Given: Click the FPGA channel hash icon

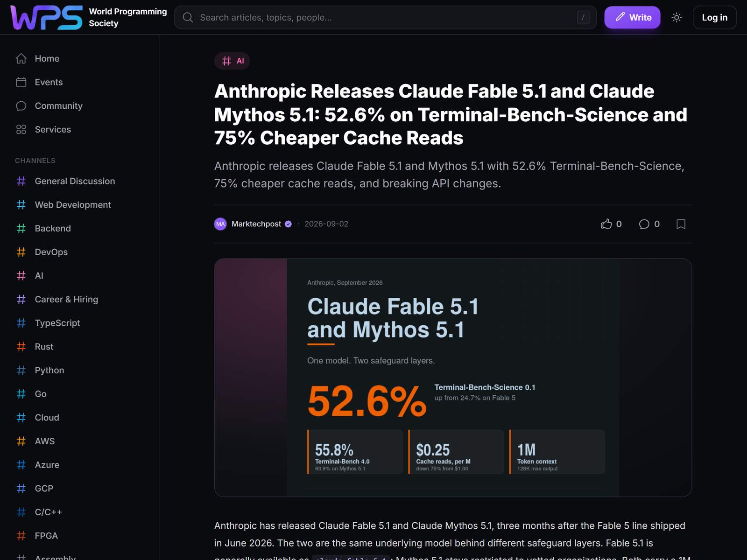Looking at the screenshot, I should pos(21,536).
